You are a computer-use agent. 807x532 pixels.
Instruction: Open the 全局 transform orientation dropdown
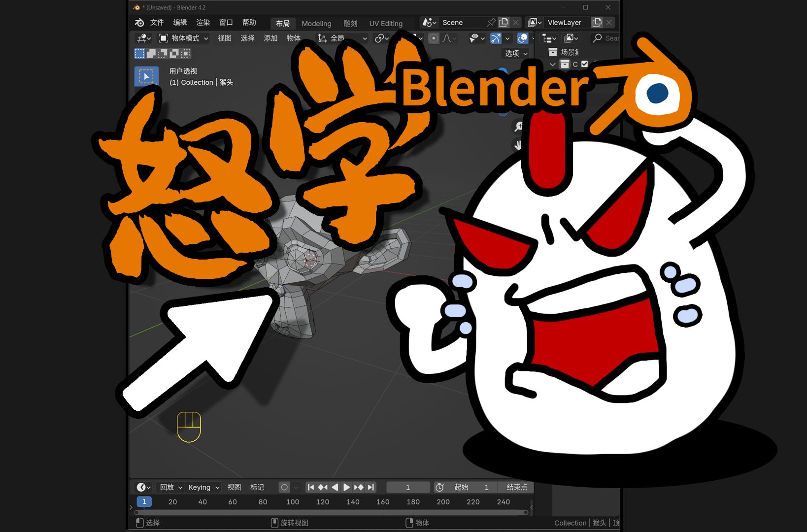pos(342,38)
